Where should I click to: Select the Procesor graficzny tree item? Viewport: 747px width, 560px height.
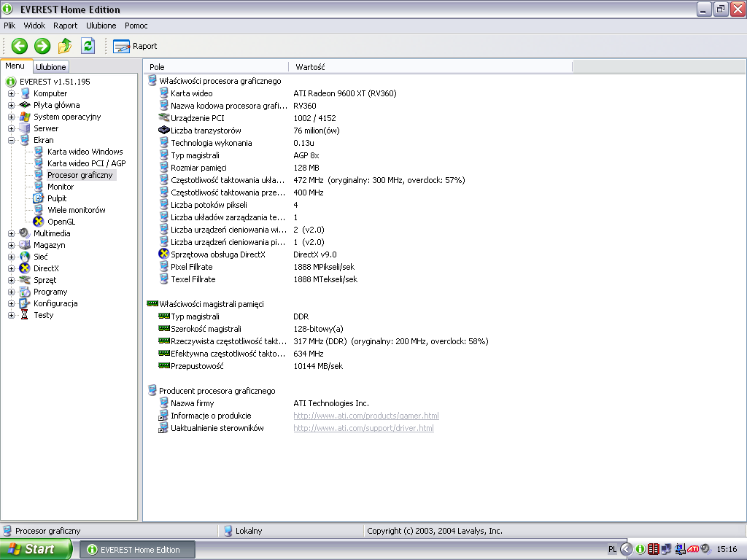[80, 175]
